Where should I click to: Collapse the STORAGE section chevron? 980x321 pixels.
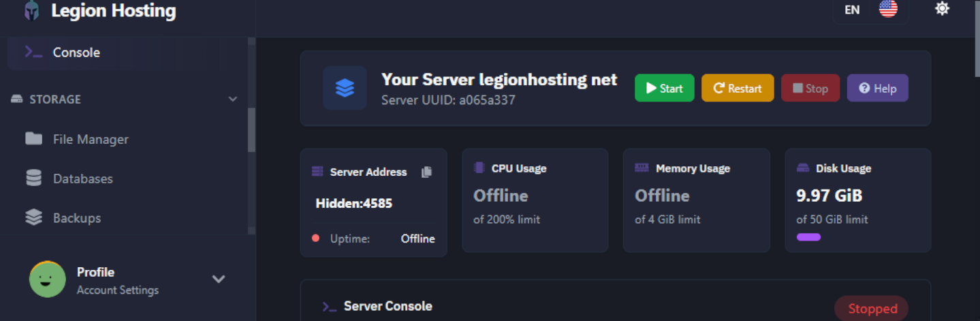[x=233, y=99]
